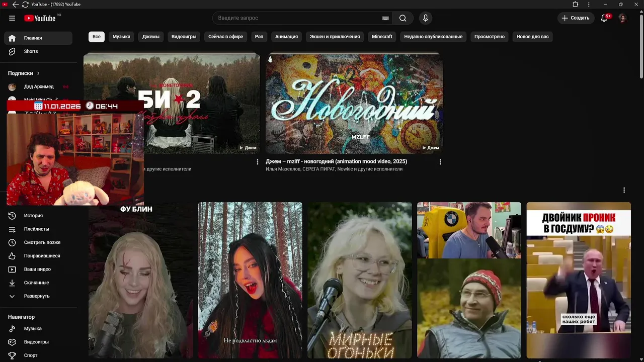Click the Shorts sidebar icon
This screenshot has height=362, width=644.
(x=12, y=51)
